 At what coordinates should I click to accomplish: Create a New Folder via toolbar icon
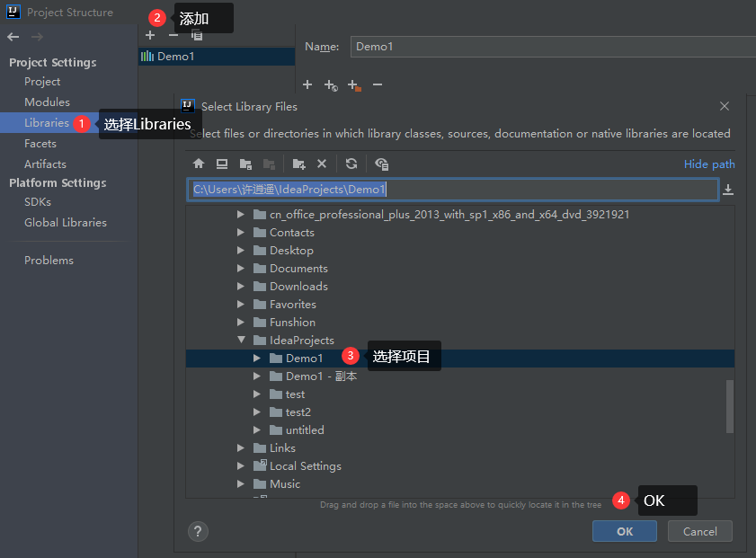click(299, 164)
